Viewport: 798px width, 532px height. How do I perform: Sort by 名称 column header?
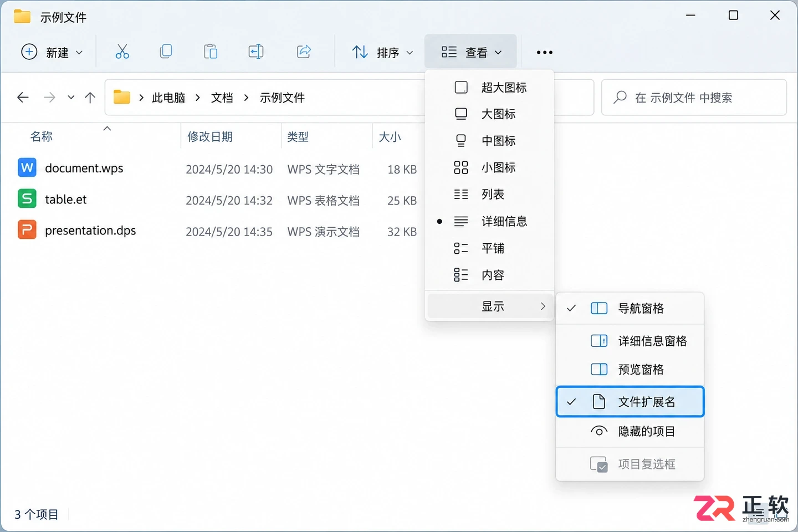click(x=42, y=136)
